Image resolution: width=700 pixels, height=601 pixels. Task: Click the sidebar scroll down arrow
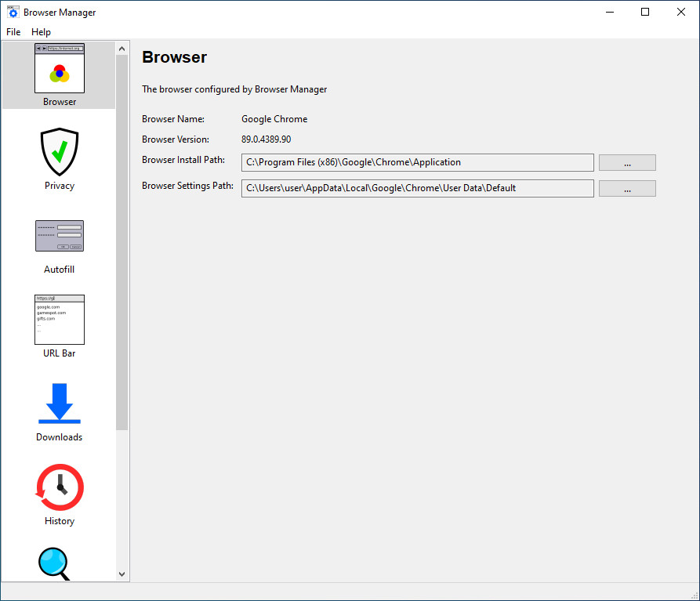(x=122, y=574)
